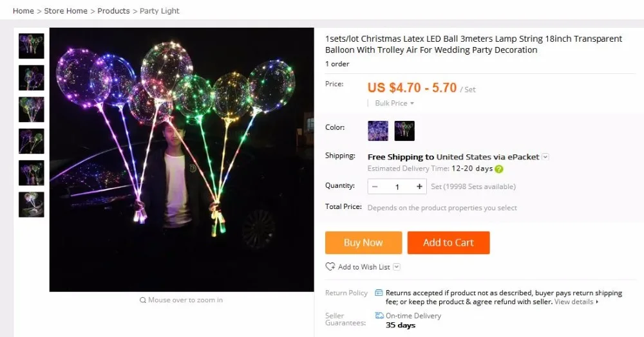Go to Store Home in breadcrumb
644x337 pixels.
pos(66,11)
